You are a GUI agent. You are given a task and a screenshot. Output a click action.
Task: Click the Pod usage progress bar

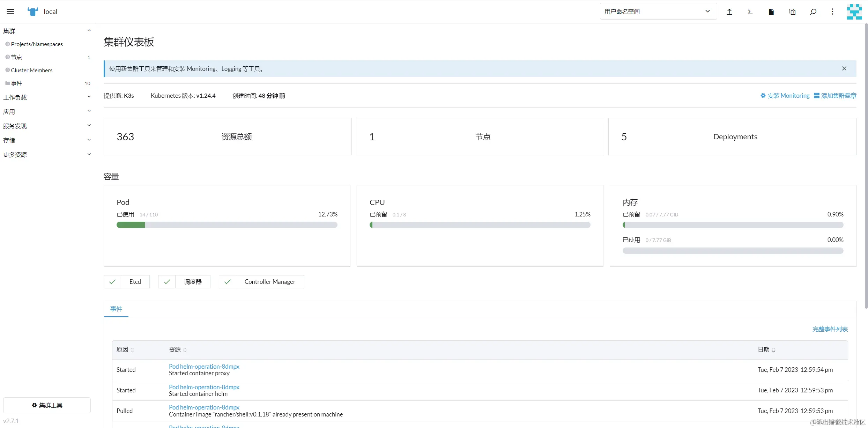(227, 225)
